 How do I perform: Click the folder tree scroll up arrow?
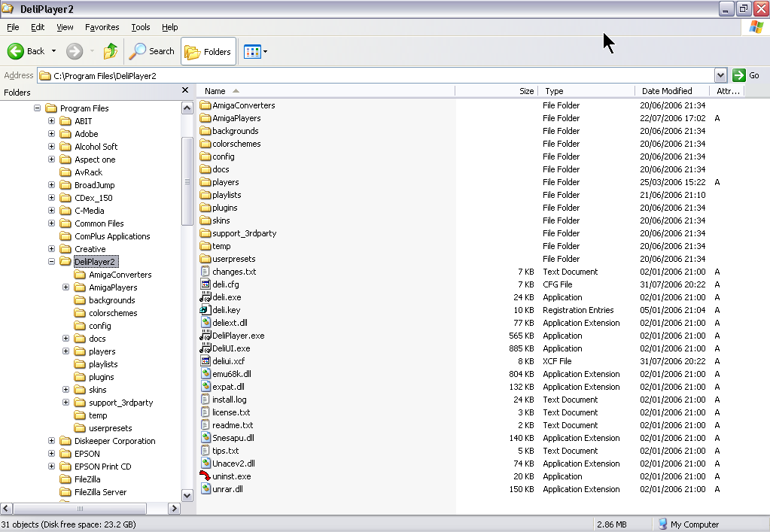(187, 108)
